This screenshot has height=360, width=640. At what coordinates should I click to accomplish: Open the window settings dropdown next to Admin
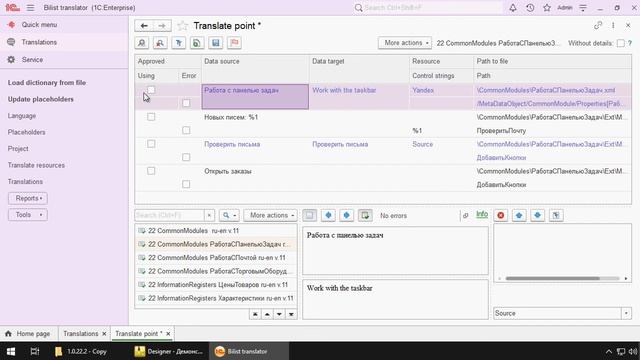click(x=583, y=8)
